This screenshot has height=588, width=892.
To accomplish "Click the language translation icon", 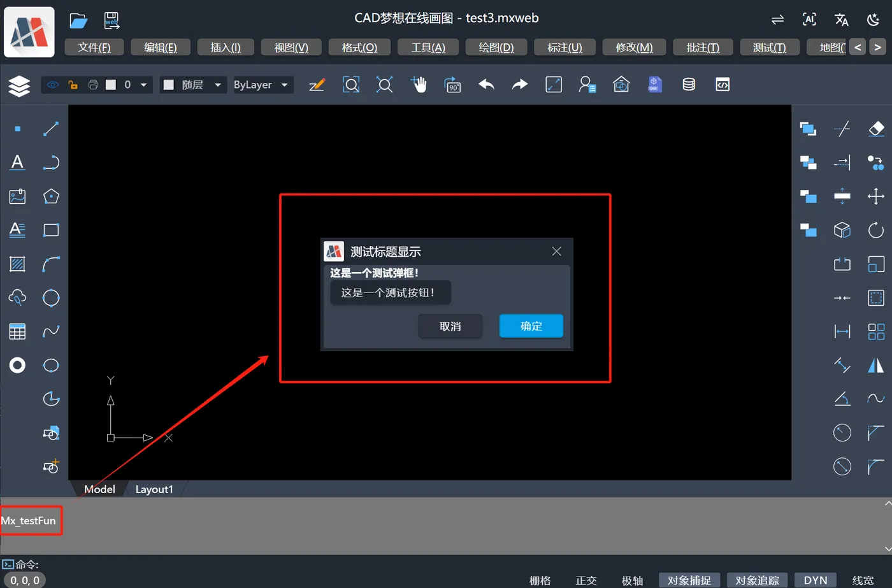I will 842,20.
